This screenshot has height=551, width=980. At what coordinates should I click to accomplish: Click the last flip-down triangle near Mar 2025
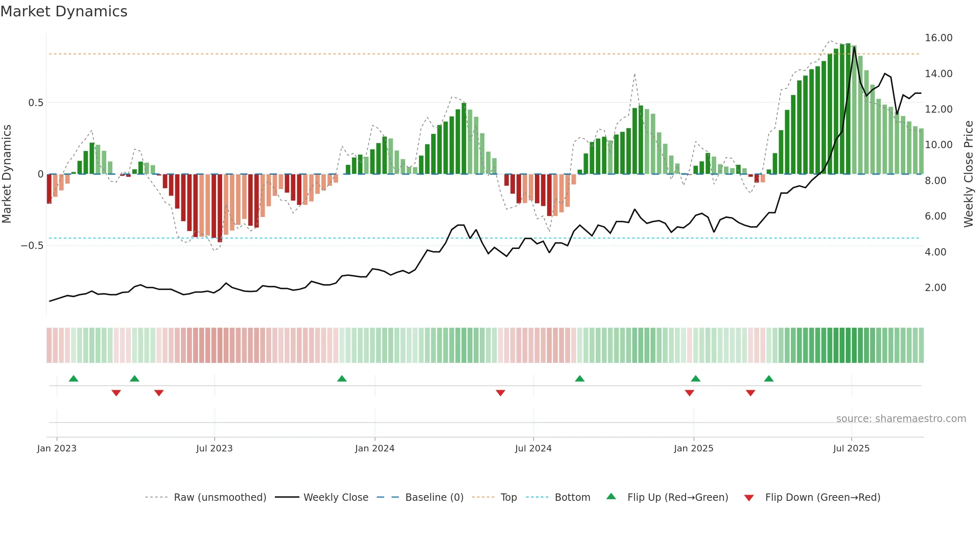point(751,393)
